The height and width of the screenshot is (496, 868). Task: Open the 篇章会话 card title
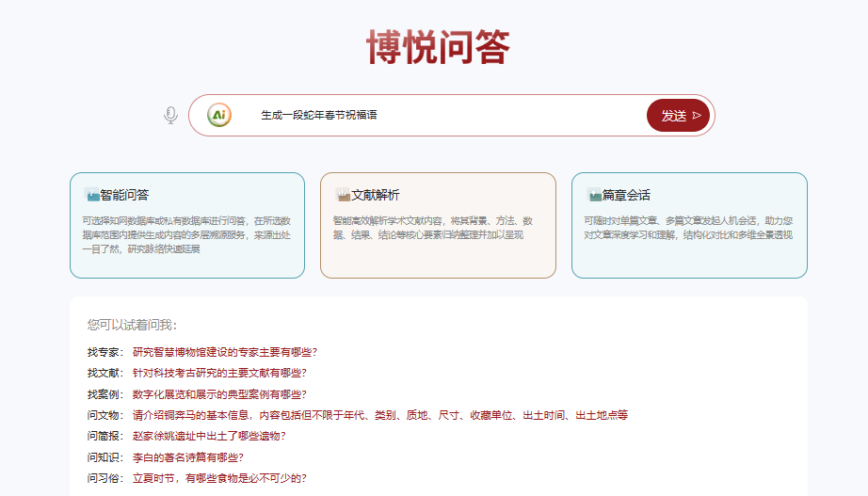(626, 195)
